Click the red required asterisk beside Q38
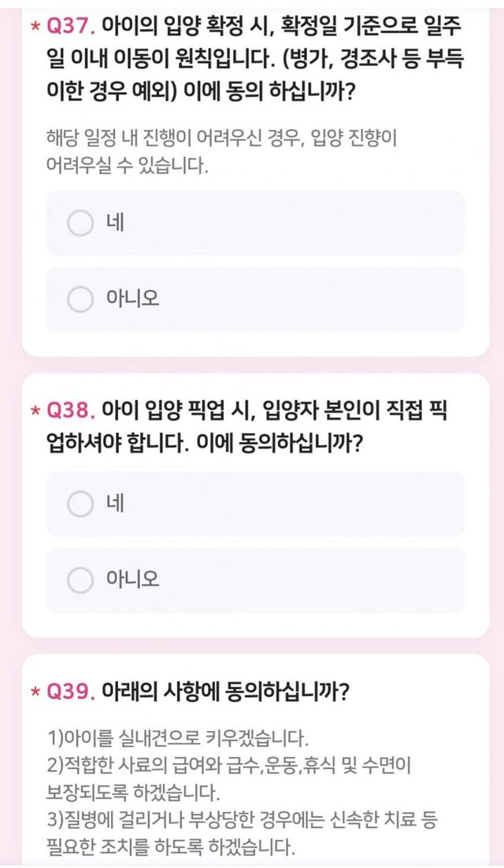Viewport: 504px width, 868px height. point(35,411)
